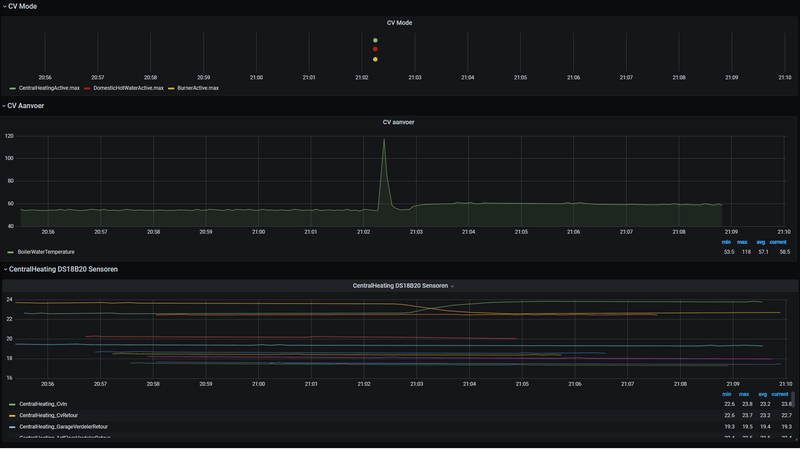Sort DS18B20 legend by min column
The height and width of the screenshot is (449, 800).
click(729, 394)
